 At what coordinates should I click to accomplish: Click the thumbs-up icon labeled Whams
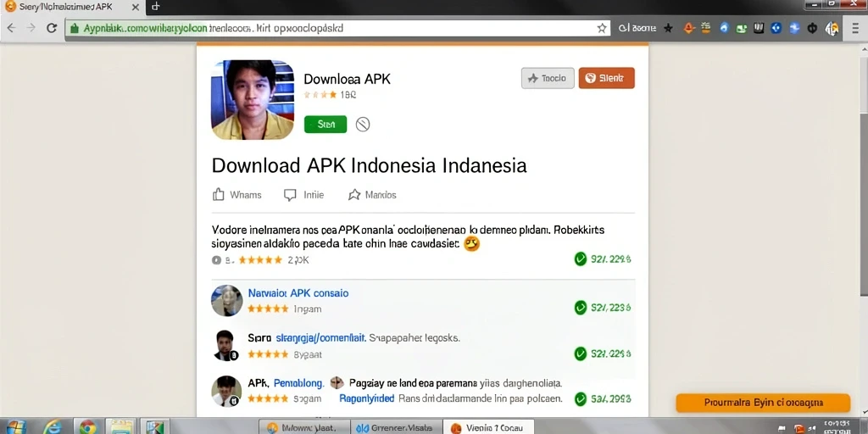click(x=219, y=195)
